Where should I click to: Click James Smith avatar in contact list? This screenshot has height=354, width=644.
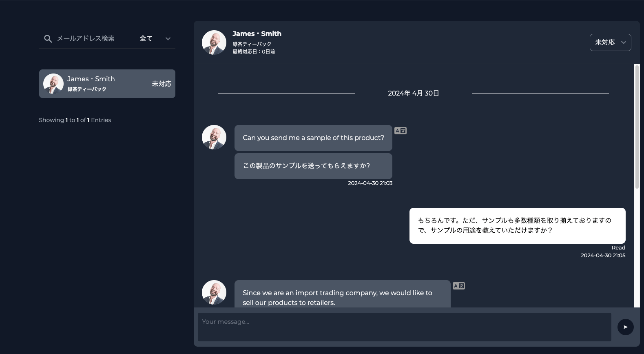click(x=53, y=84)
